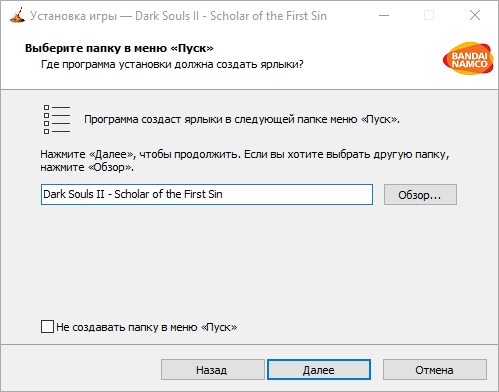Image resolution: width=499 pixels, height=392 pixels.
Task: Click the «Выберите папку в меню Пуск» heading
Action: (119, 48)
